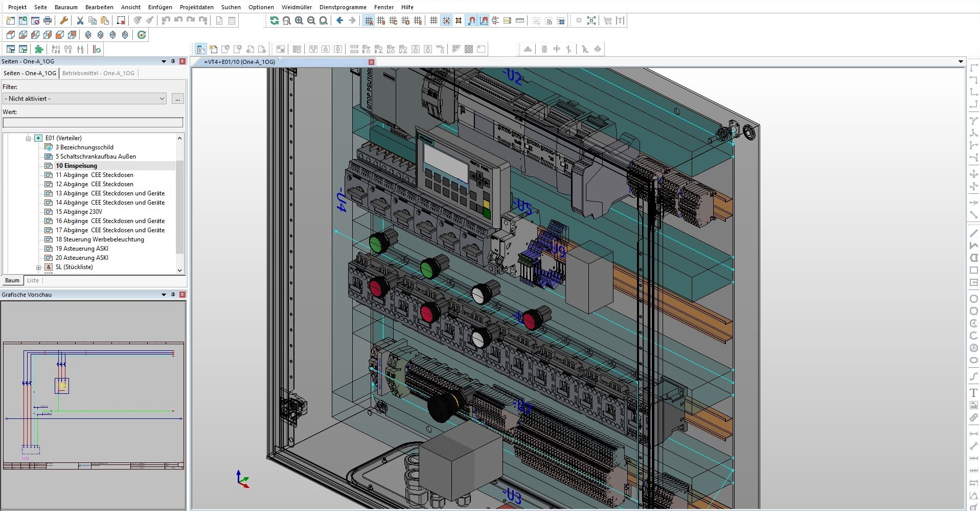Select the line drawing tool icon
This screenshot has height=511, width=980.
pyautogui.click(x=973, y=233)
